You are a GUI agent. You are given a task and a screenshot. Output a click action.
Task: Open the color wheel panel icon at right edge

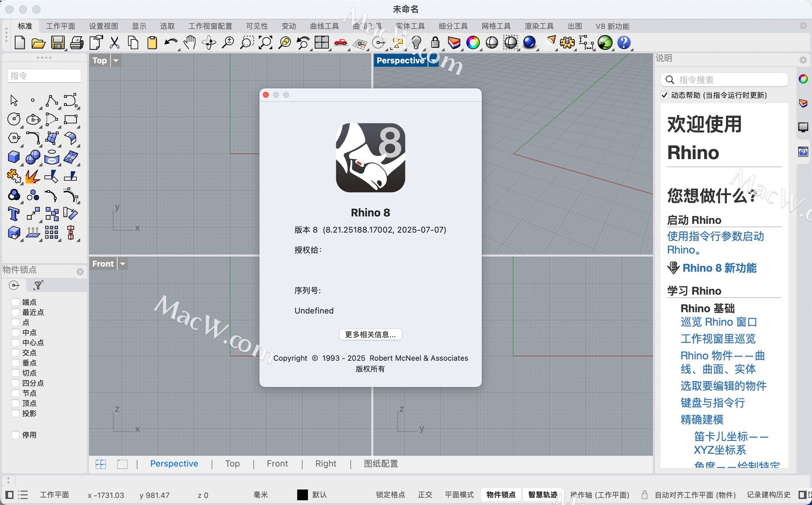803,79
